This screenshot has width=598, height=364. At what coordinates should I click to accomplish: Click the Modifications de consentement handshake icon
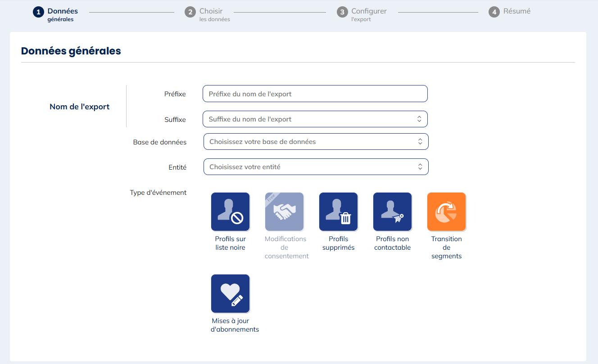[x=284, y=212]
